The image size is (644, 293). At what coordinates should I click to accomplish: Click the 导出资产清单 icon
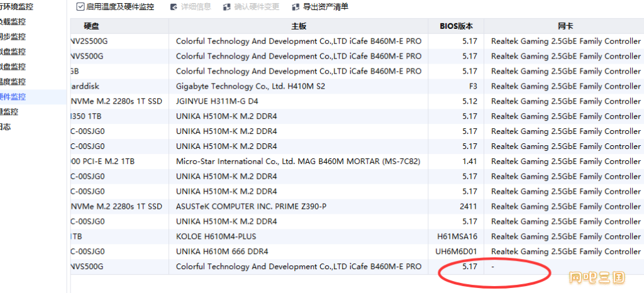(296, 7)
